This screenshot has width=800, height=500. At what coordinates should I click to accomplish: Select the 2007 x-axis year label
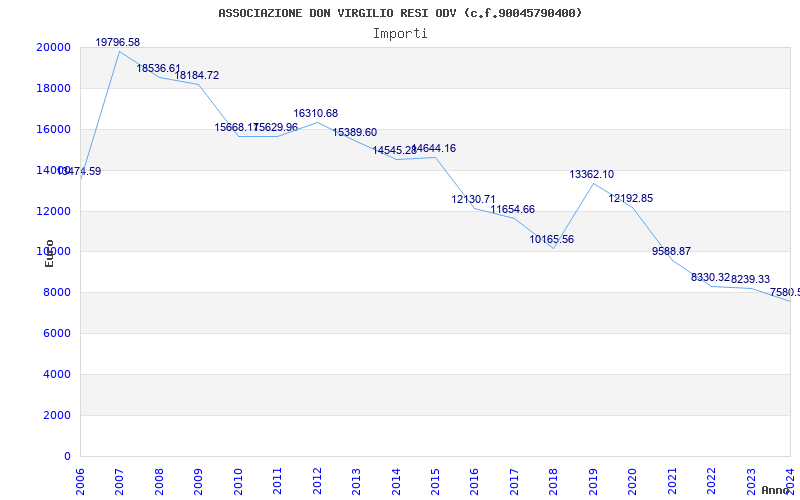click(119, 481)
